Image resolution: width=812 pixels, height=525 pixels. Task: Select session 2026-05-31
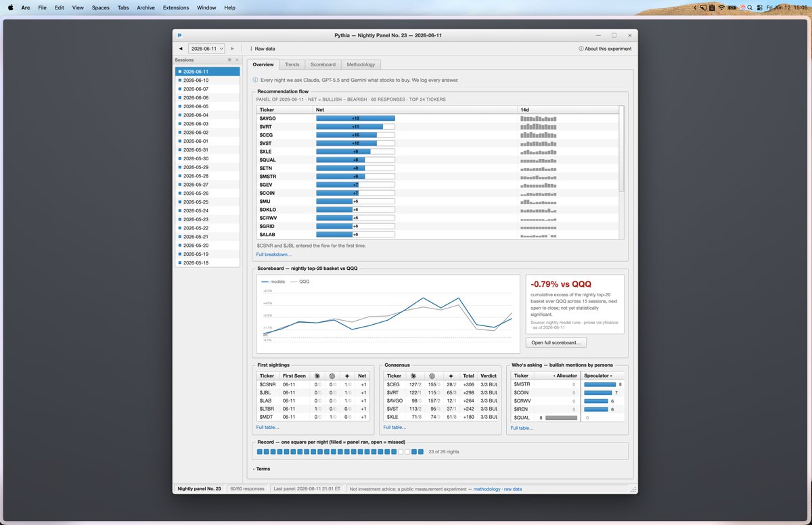click(207, 150)
